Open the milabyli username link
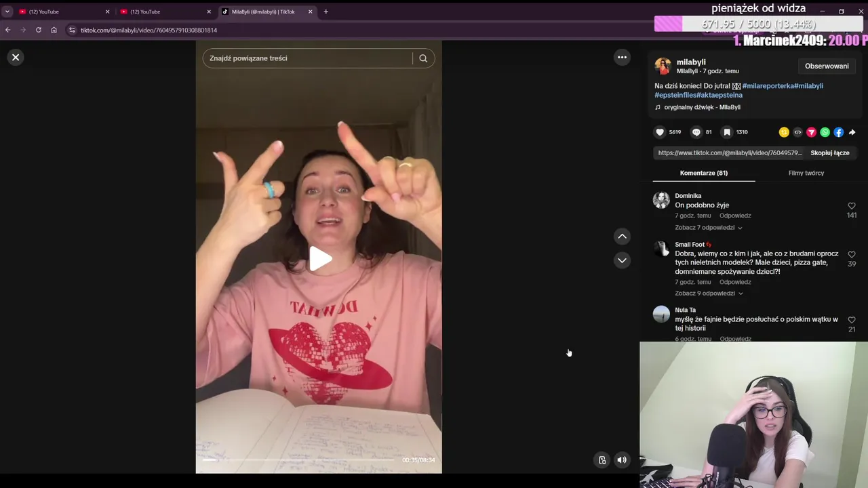 pyautogui.click(x=691, y=62)
